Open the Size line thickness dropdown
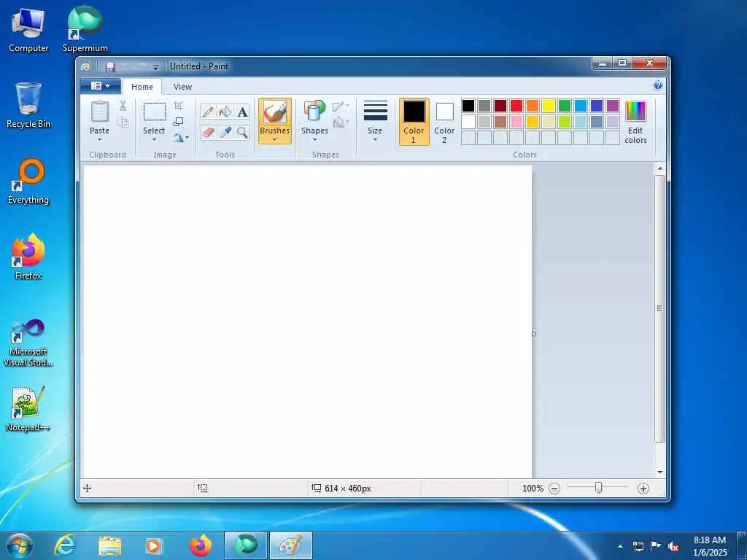Screen dimensions: 747x560 [375, 122]
